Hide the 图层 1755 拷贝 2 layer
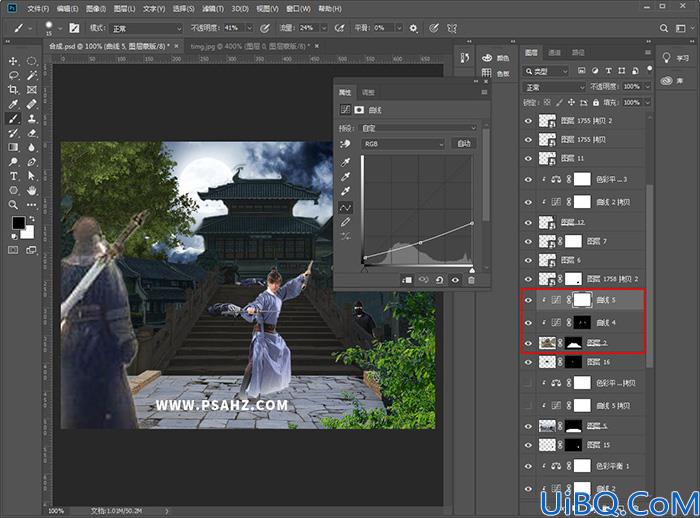700x518 pixels. [528, 121]
